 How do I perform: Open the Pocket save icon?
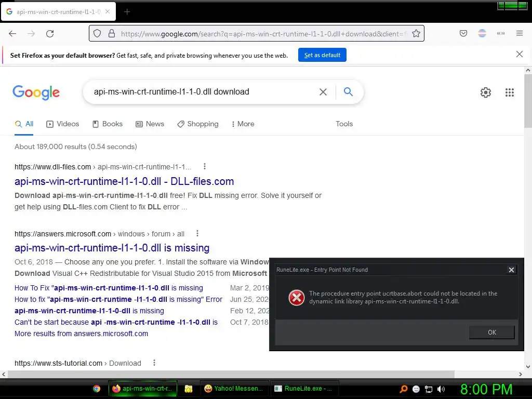(463, 33)
